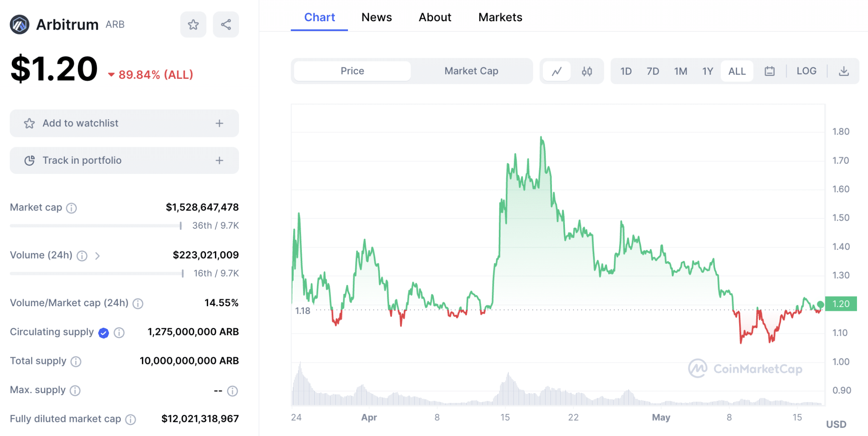Set chart range to 1M
The height and width of the screenshot is (436, 868).
tap(681, 71)
